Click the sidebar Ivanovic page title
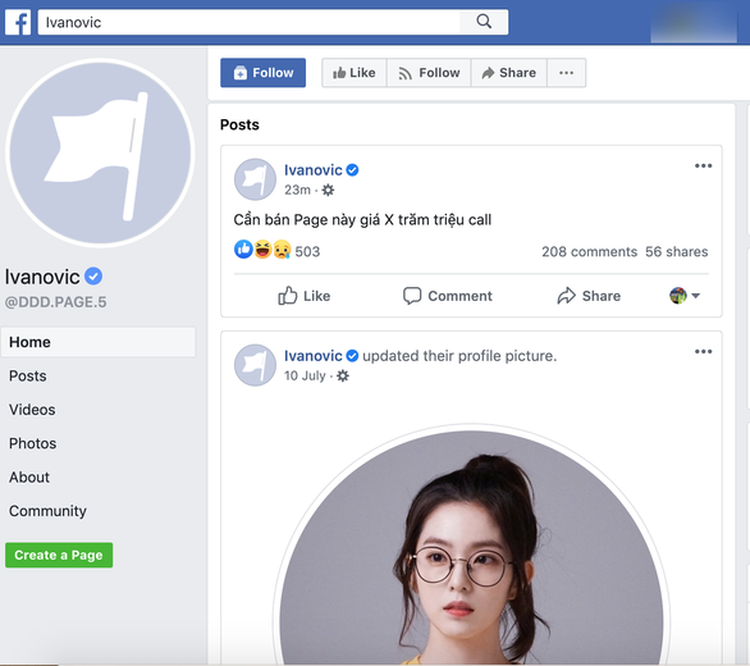Viewport: 750px width, 666px height. pos(42,277)
